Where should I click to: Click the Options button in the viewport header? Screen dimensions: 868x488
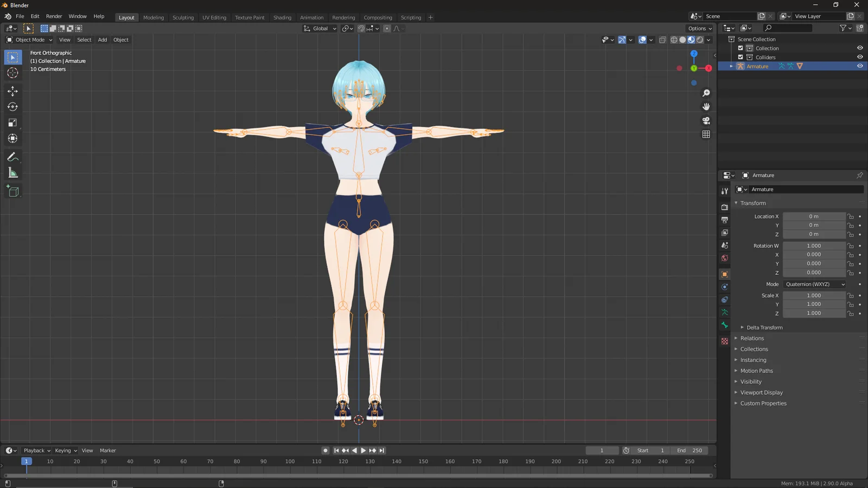[699, 28]
